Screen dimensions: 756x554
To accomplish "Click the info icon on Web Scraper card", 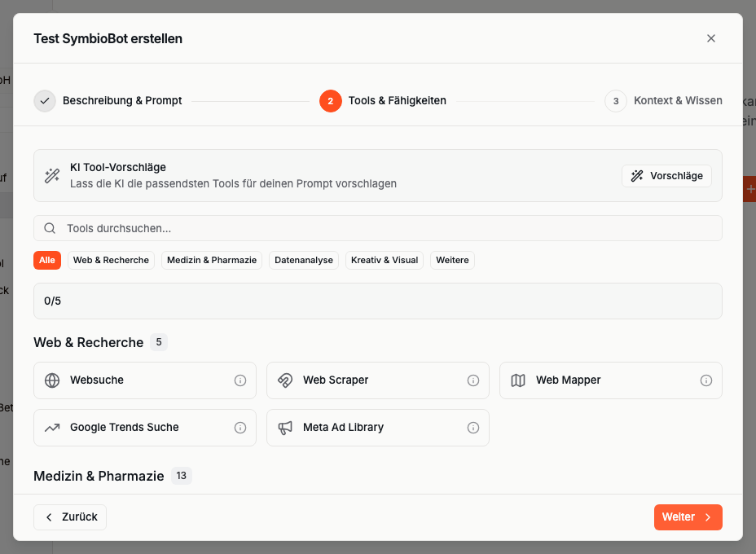I will (x=473, y=380).
